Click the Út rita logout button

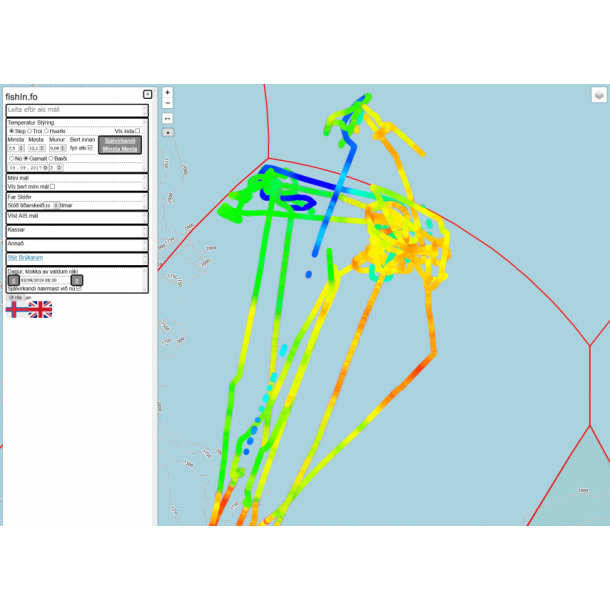coord(15,297)
